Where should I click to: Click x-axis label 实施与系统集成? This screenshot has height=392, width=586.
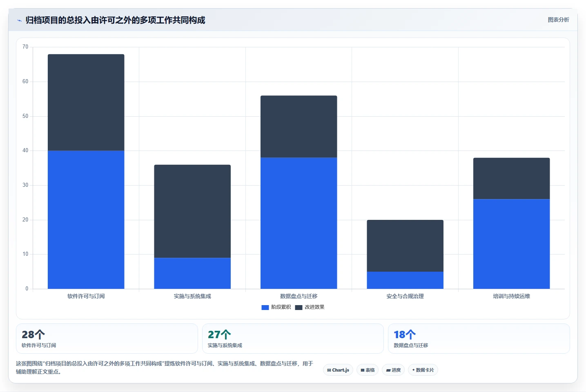pos(192,296)
